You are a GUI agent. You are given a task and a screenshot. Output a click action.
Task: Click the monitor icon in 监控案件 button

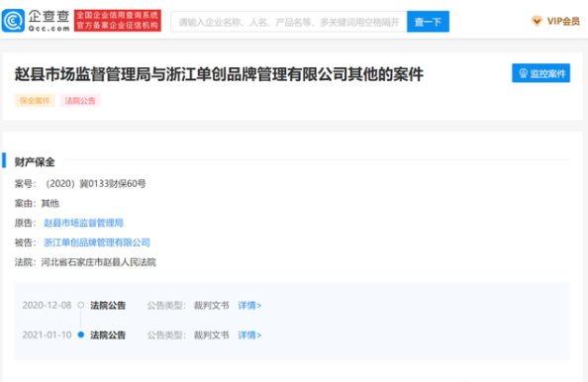523,73
